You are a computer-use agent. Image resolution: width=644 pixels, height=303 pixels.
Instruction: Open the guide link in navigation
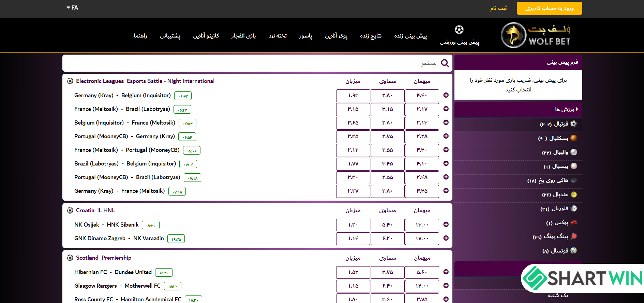point(140,36)
